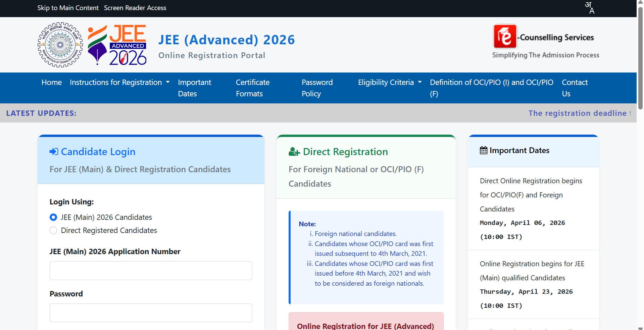Viewport: 644px width, 330px height.
Task: Open the e-Counselling Services logo
Action: [x=546, y=41]
